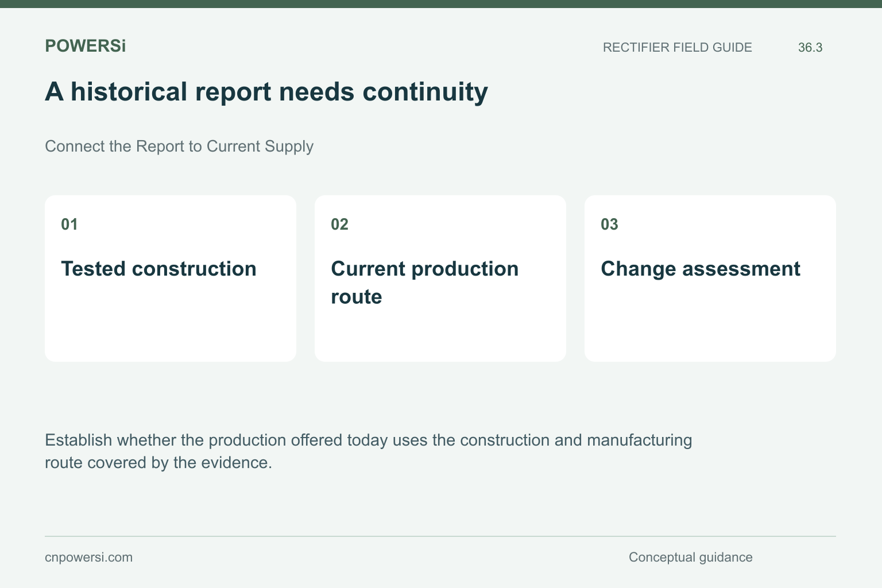This screenshot has height=588, width=882.
Task: Select the 'Change assessment' card title
Action: click(x=700, y=269)
